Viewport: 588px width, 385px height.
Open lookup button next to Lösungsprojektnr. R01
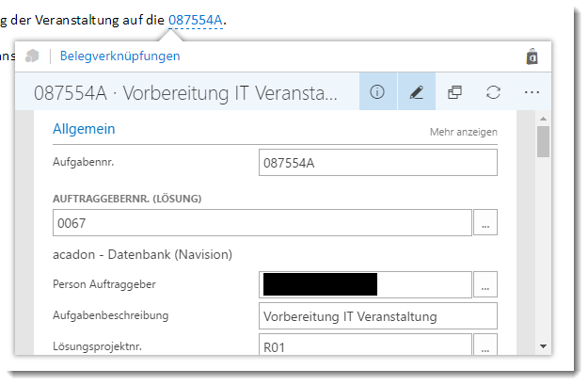coord(485,345)
